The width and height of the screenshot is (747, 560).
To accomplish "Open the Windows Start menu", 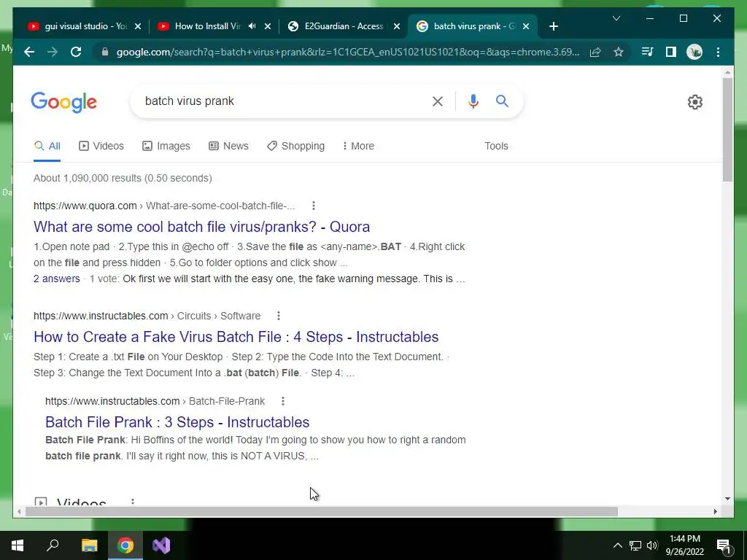I will point(18,545).
